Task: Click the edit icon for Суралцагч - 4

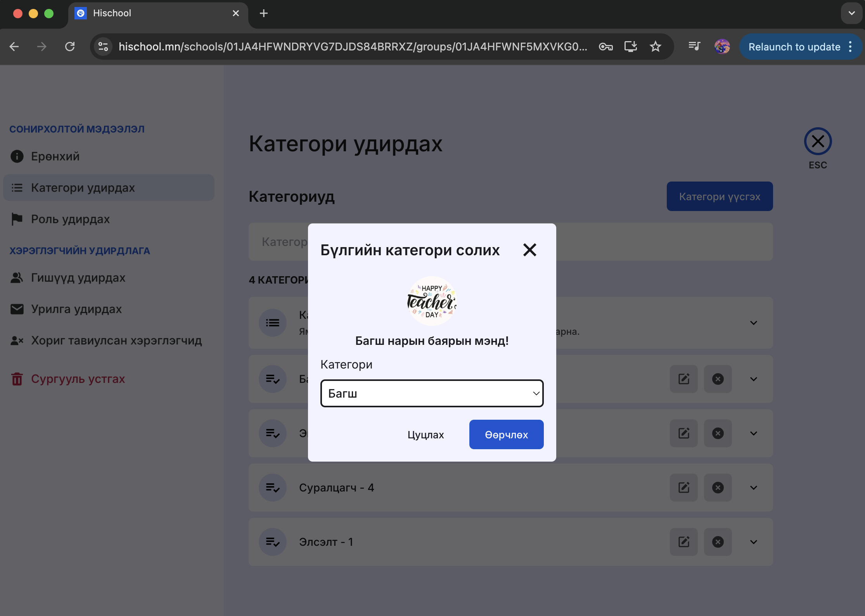Action: (x=683, y=488)
